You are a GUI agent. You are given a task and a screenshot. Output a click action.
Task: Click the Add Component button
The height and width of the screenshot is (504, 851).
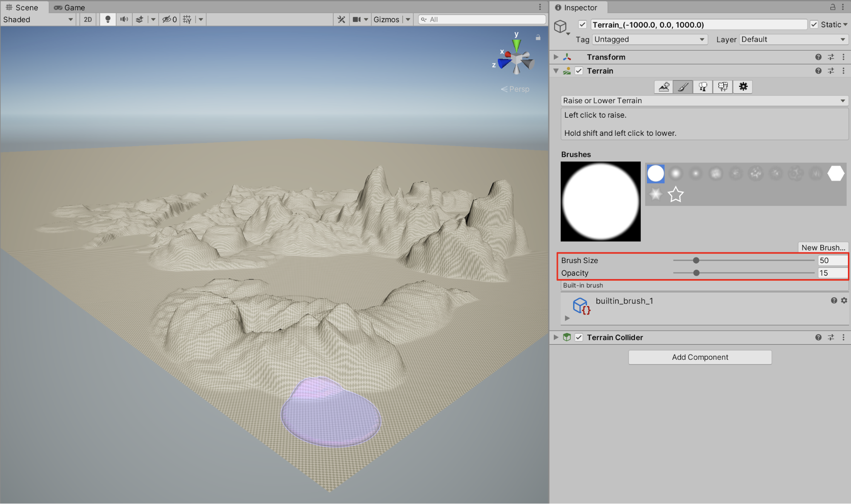(701, 356)
